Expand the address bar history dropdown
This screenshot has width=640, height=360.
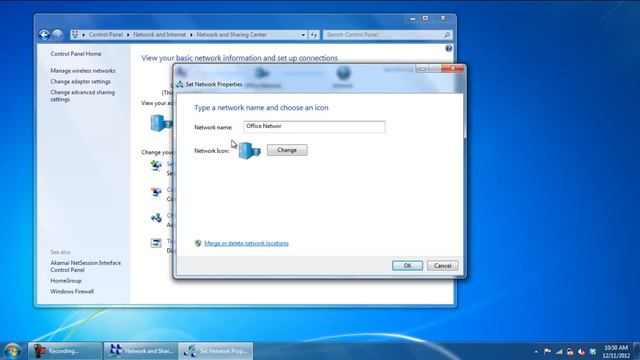point(303,35)
